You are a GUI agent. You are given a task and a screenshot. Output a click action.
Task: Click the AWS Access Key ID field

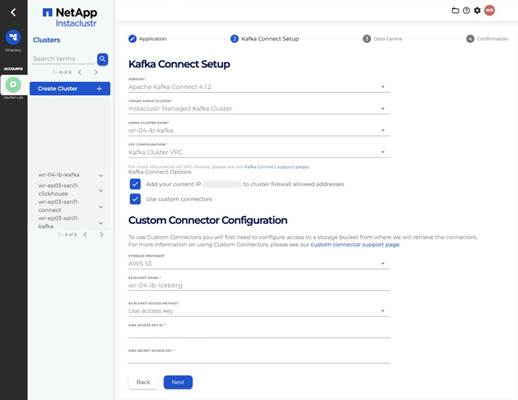pyautogui.click(x=259, y=332)
